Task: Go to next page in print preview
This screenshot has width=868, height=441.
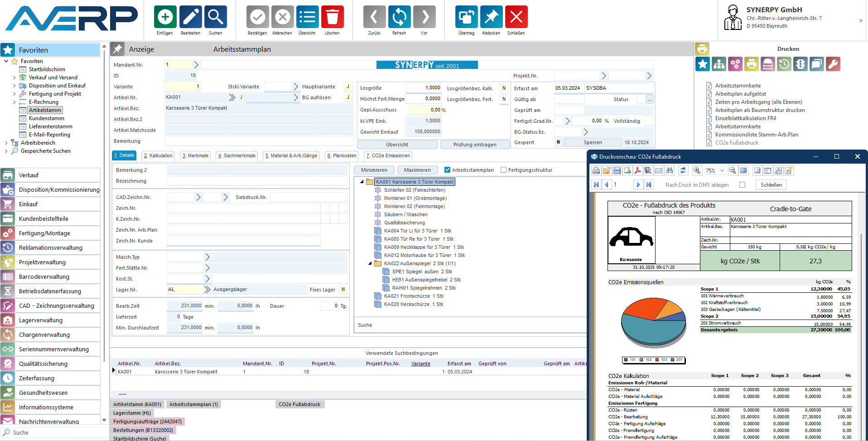Action: point(638,184)
